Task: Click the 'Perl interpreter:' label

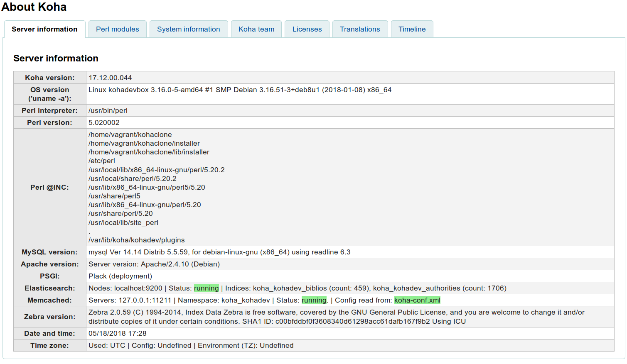Action: (x=50, y=110)
